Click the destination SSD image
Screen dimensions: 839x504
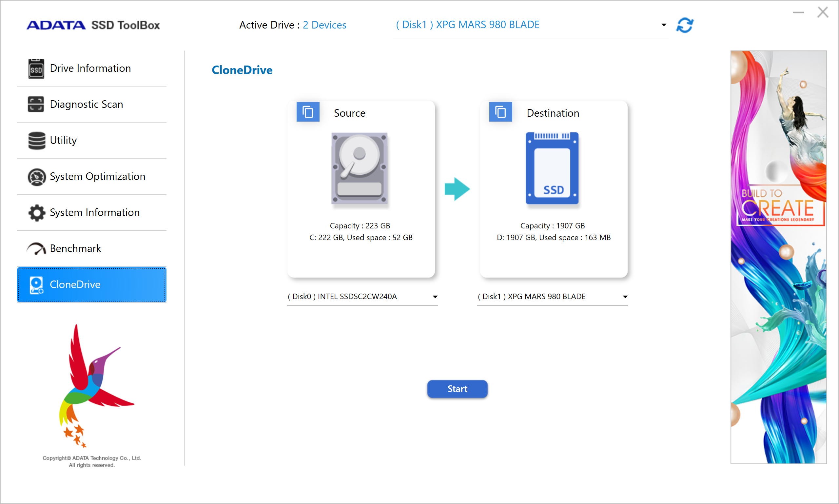pyautogui.click(x=552, y=168)
